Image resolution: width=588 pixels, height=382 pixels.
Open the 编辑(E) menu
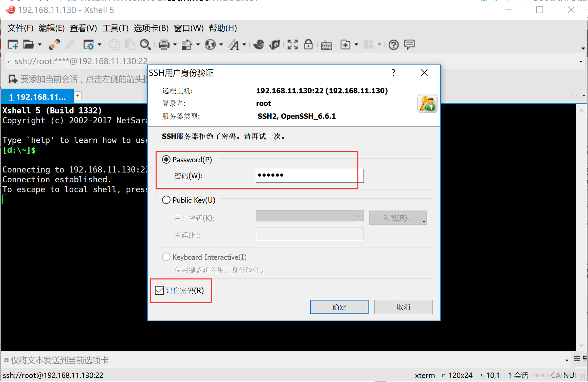[52, 28]
